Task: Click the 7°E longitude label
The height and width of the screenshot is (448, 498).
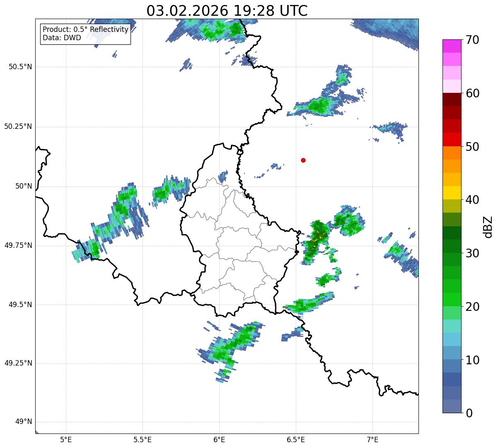Action: tap(372, 439)
